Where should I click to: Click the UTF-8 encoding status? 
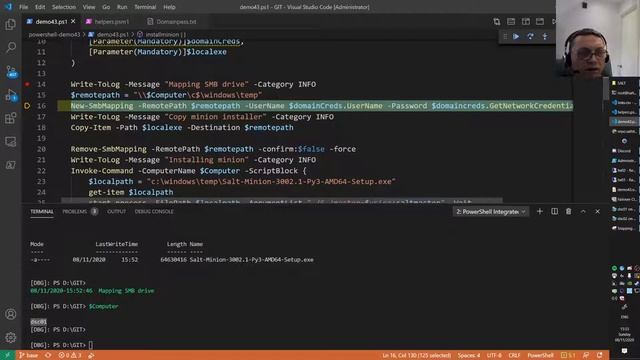pos(494,355)
